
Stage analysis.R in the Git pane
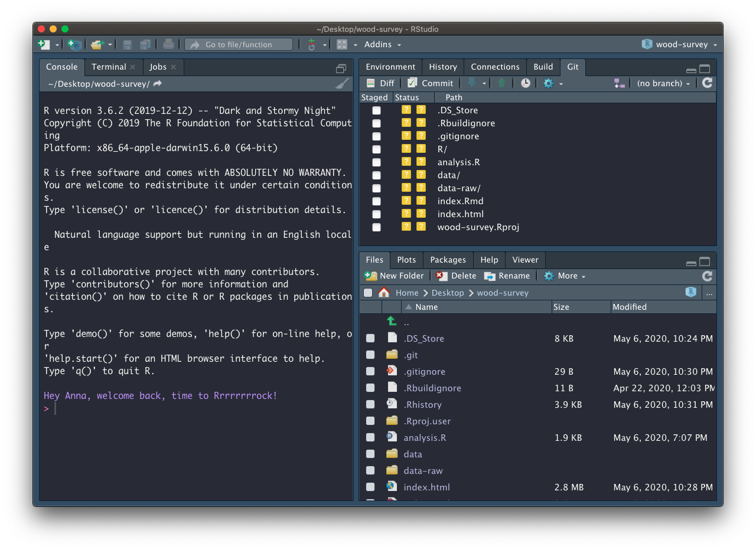(377, 162)
